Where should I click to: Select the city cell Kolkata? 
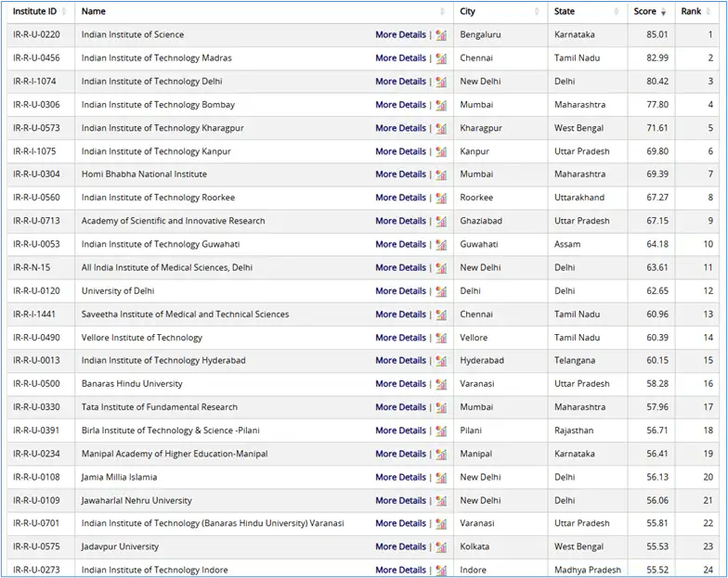point(474,547)
